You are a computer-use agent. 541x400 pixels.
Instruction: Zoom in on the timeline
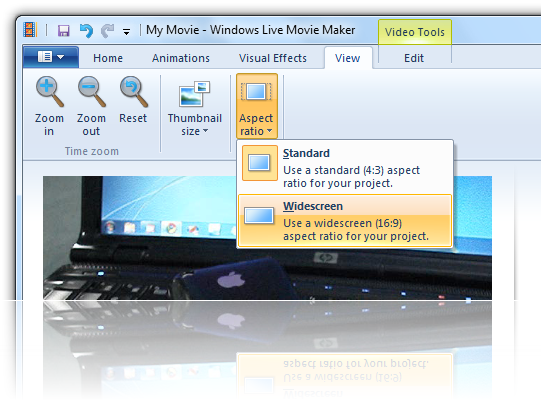pyautogui.click(x=49, y=106)
